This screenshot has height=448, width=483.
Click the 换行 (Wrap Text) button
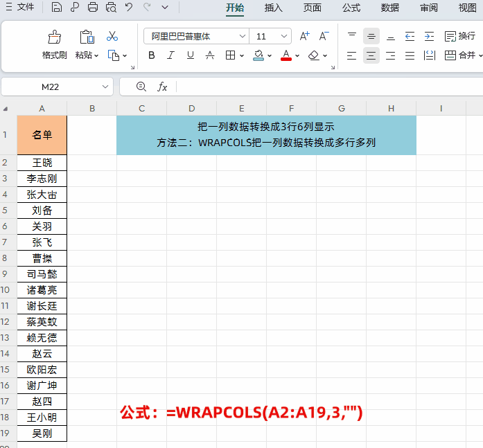460,36
